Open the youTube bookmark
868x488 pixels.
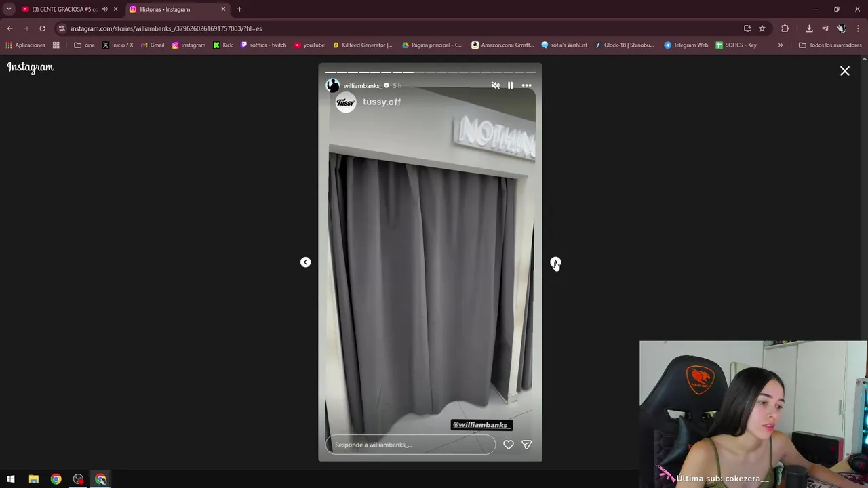point(309,45)
